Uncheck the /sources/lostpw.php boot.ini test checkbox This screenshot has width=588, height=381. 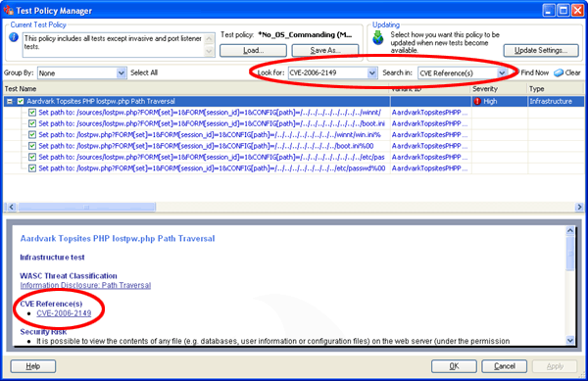click(32, 123)
